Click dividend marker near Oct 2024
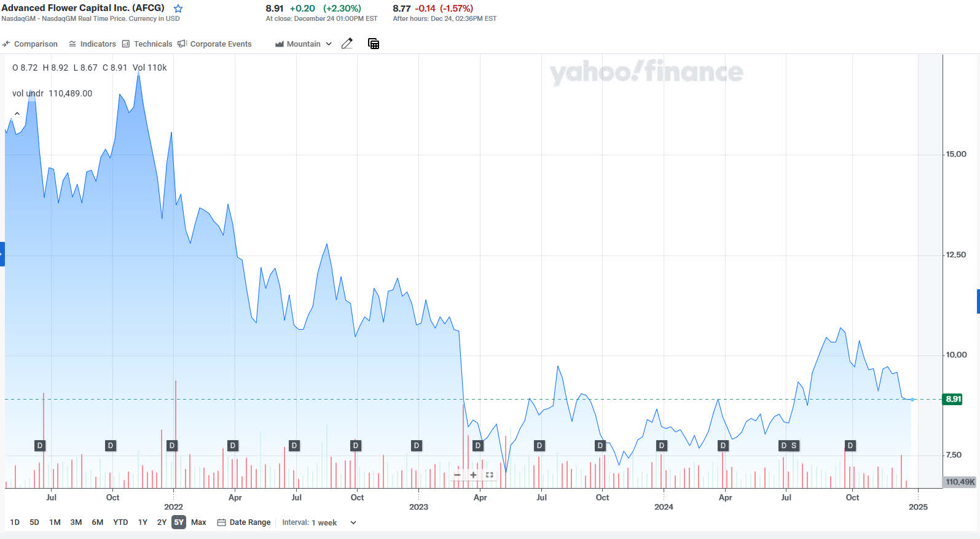Viewport: 980px width, 539px height. [x=850, y=446]
